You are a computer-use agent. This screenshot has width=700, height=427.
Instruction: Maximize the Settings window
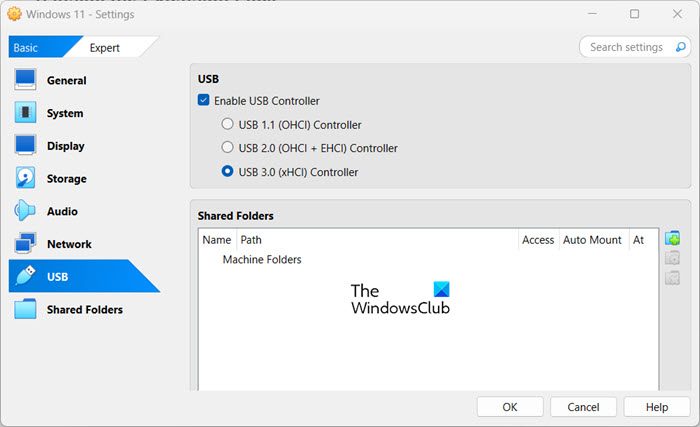point(634,14)
